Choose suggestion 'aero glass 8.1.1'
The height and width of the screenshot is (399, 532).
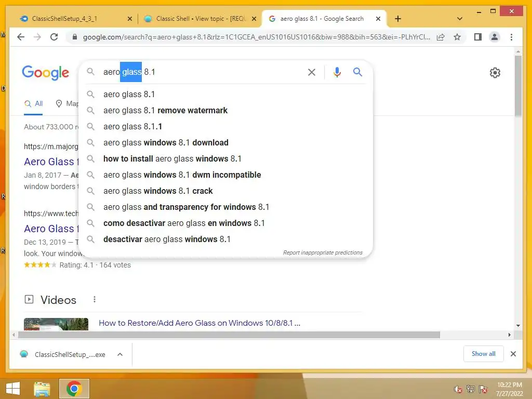[225, 127]
